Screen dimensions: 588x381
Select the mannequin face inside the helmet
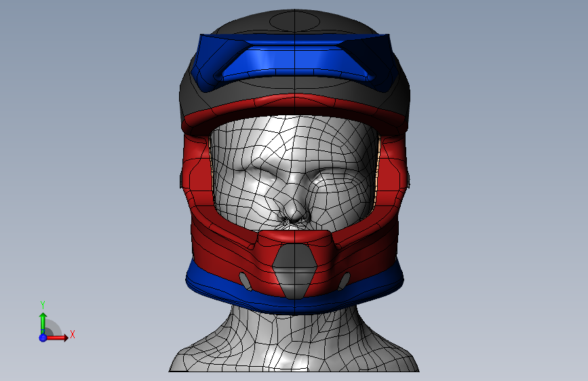295,172
